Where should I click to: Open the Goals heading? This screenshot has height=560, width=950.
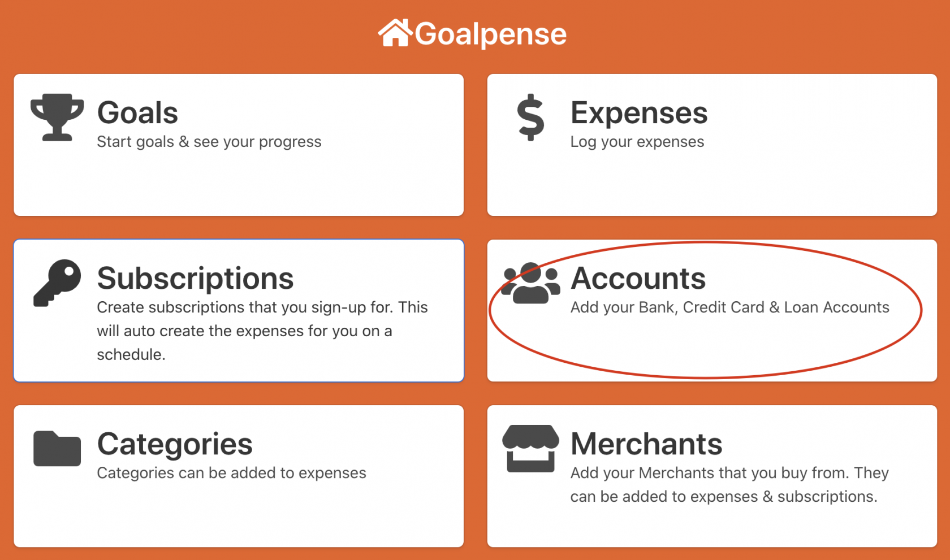(x=137, y=112)
